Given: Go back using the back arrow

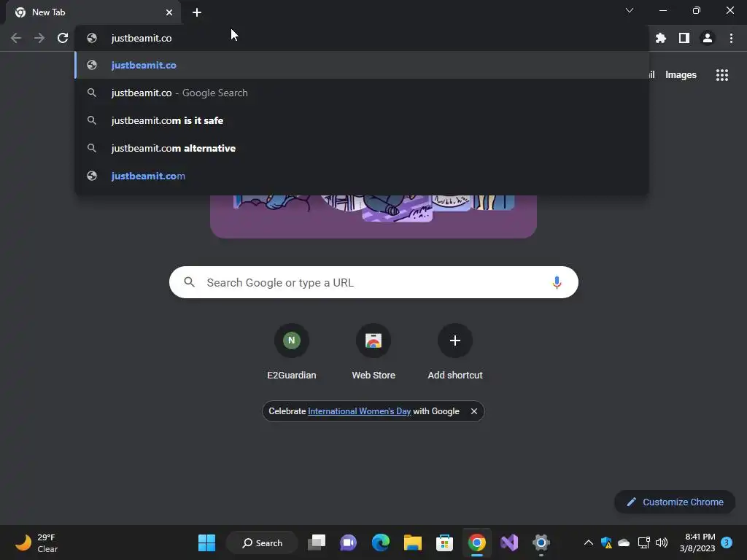Looking at the screenshot, I should [16, 38].
